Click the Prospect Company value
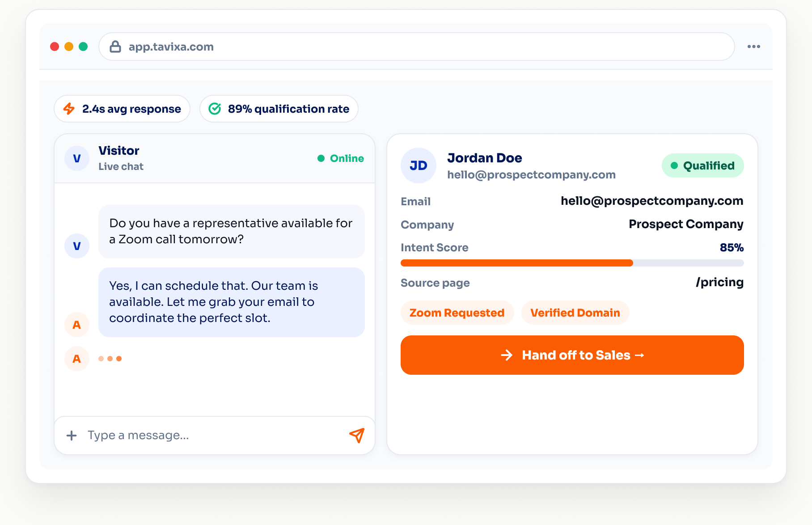The width and height of the screenshot is (812, 525). 686,224
